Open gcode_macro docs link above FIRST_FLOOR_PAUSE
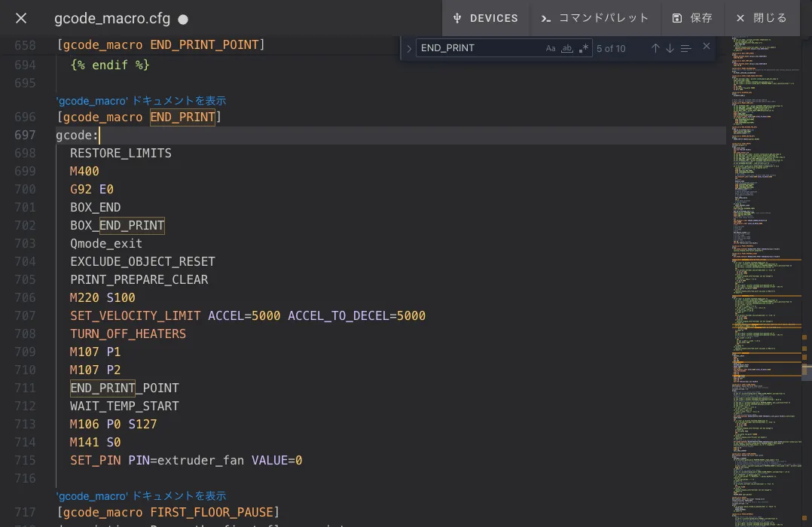The width and height of the screenshot is (812, 527). 141,495
